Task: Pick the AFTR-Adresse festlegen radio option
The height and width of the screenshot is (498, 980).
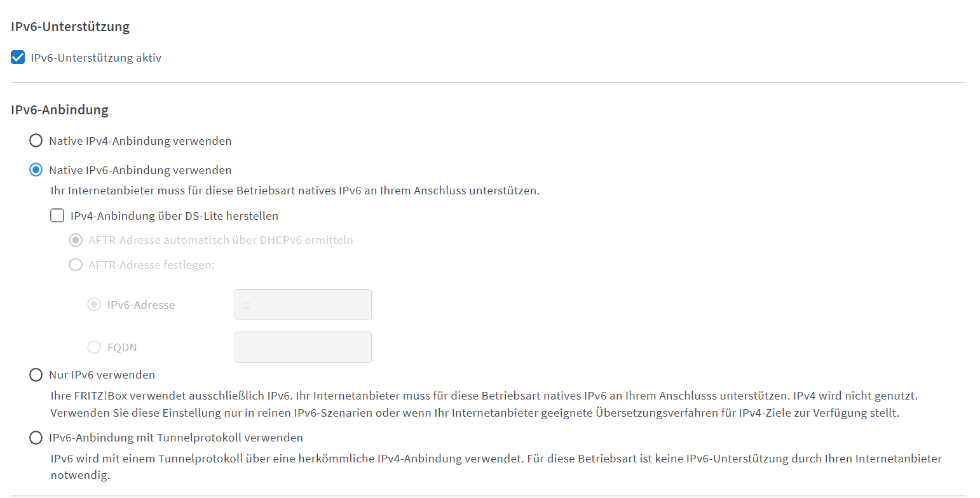Action: (76, 264)
